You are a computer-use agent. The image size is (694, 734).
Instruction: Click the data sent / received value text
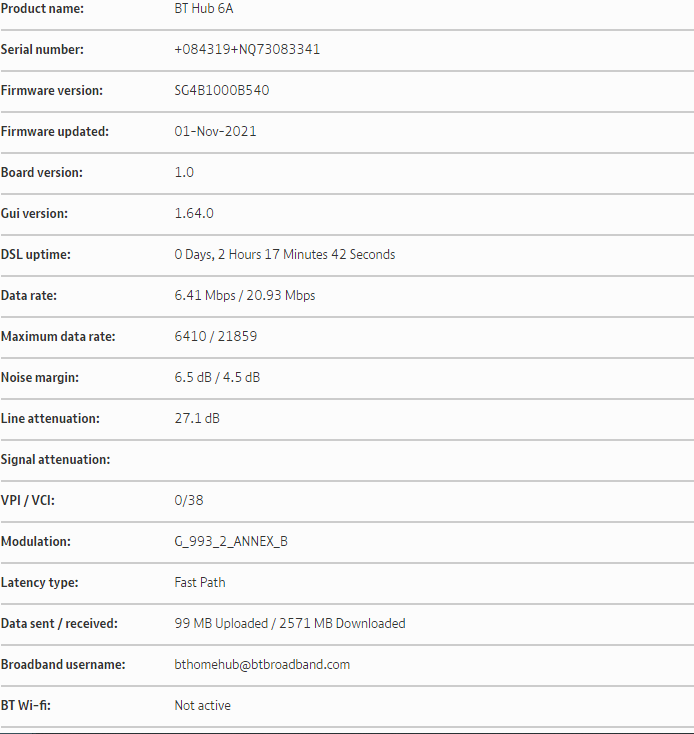coord(290,623)
